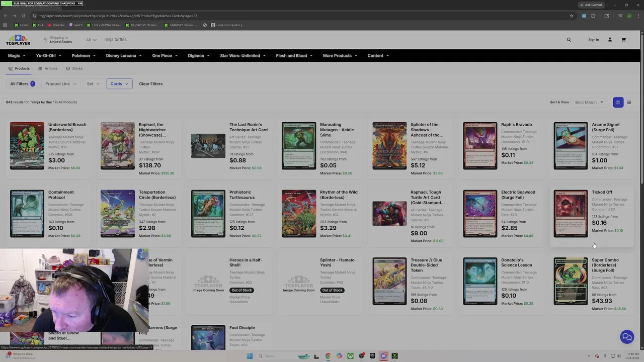This screenshot has height=362, width=644.
Task: Open Ticked Off card image
Action: (x=571, y=214)
